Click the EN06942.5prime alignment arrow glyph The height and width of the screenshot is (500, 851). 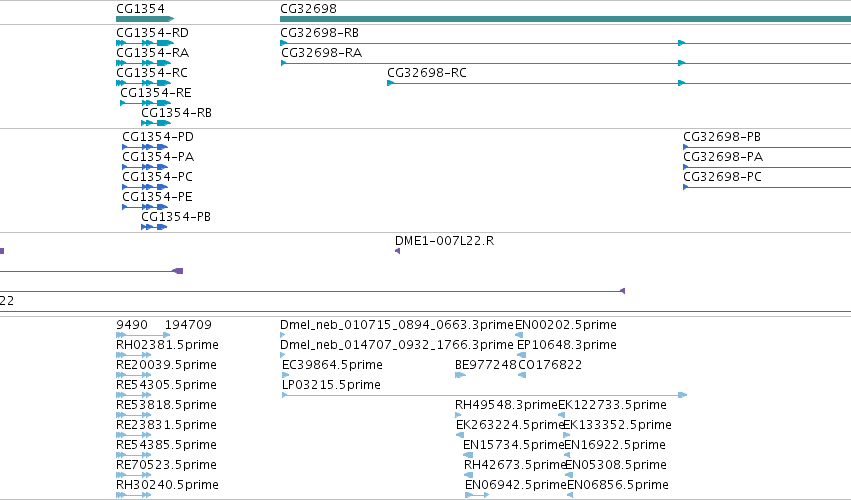pos(477,495)
